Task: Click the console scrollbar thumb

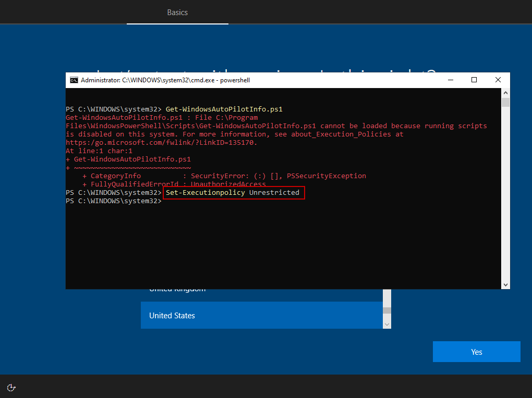Action: tap(505, 102)
